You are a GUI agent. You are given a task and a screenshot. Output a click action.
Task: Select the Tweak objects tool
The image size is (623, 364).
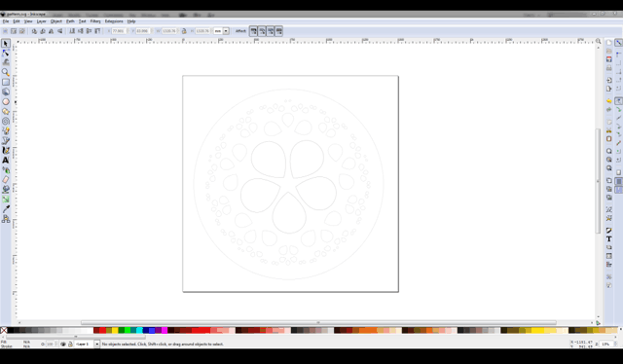(x=6, y=62)
